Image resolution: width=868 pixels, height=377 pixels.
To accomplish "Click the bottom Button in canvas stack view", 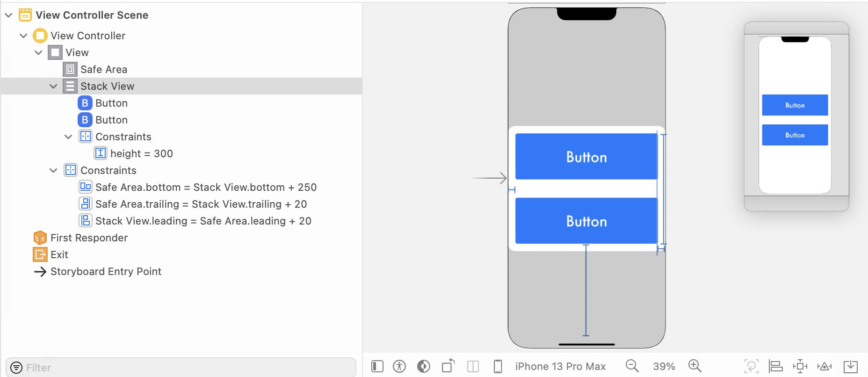I will pos(586,221).
